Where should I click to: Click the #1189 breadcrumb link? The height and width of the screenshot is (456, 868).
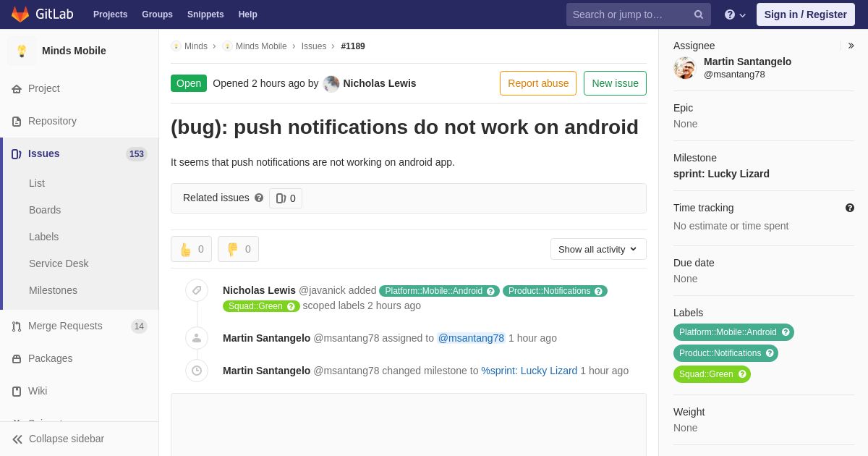[x=353, y=46]
